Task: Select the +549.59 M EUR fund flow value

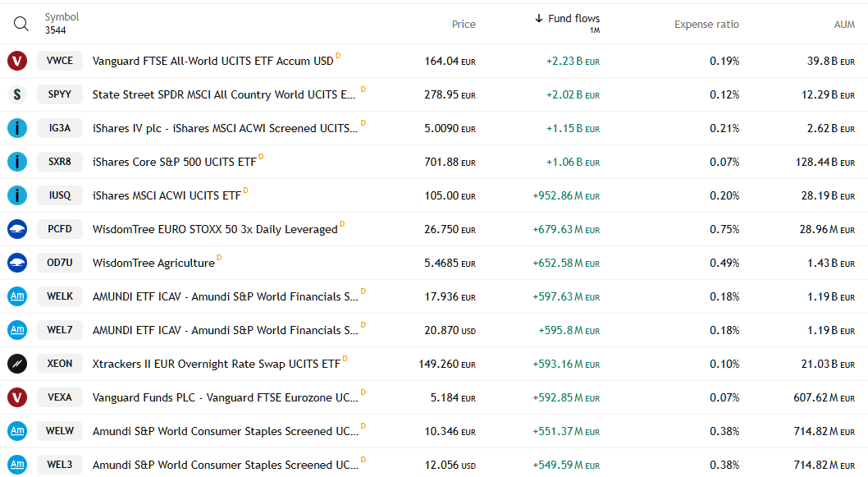Action: tap(566, 465)
